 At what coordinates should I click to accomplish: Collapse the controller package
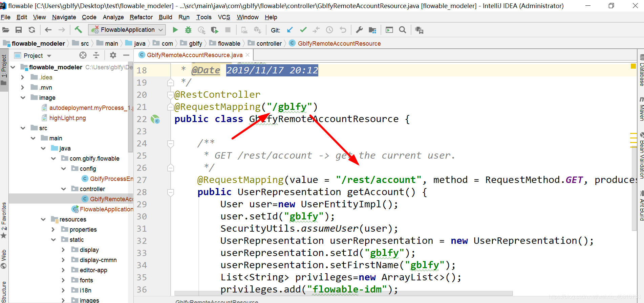(x=63, y=189)
